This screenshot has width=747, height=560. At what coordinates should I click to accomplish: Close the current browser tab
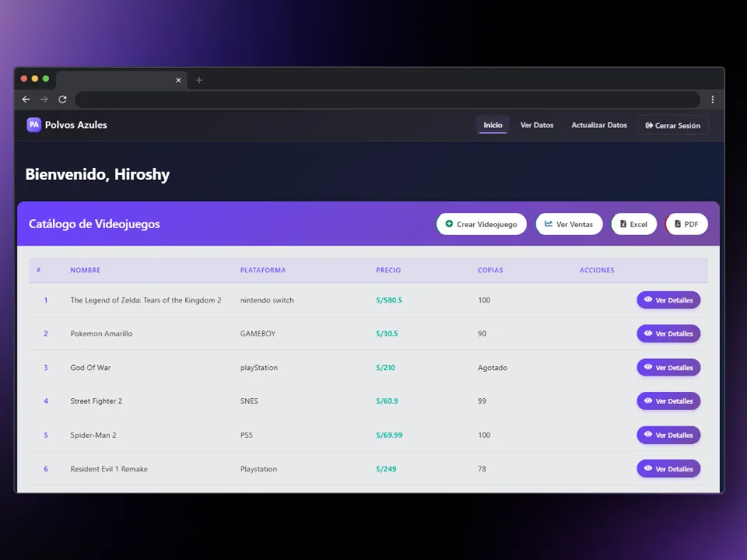point(178,80)
